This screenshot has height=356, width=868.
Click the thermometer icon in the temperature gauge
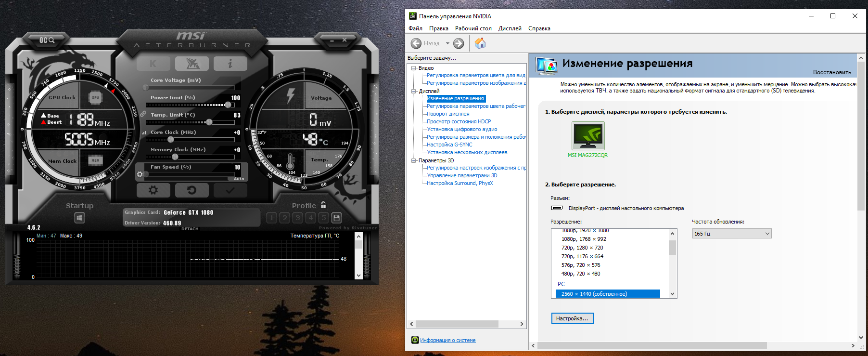tap(290, 161)
